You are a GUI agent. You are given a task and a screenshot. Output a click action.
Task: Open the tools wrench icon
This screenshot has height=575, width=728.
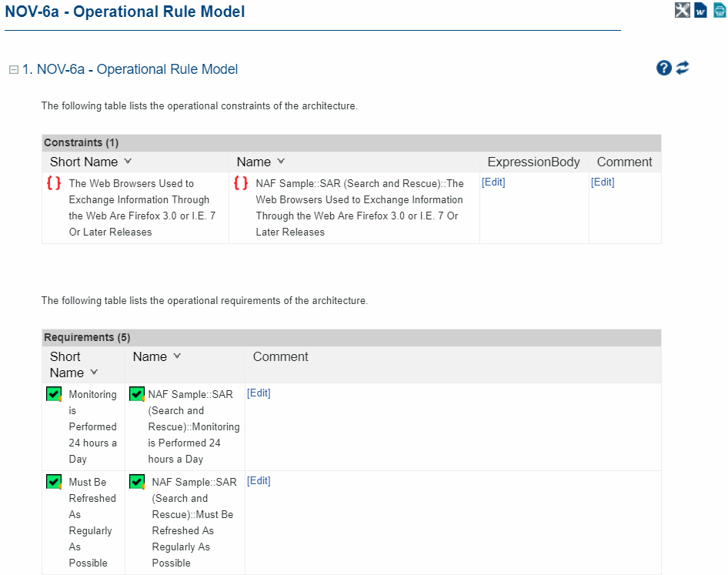(682, 10)
